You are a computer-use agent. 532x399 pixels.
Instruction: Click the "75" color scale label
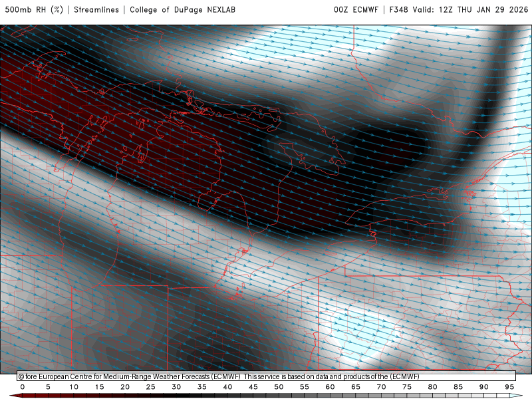[407, 387]
